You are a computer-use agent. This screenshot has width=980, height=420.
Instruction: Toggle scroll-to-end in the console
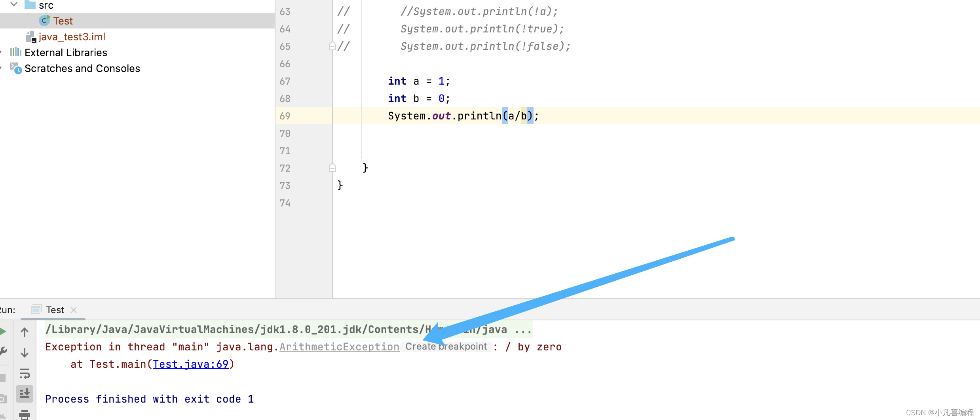tap(25, 394)
